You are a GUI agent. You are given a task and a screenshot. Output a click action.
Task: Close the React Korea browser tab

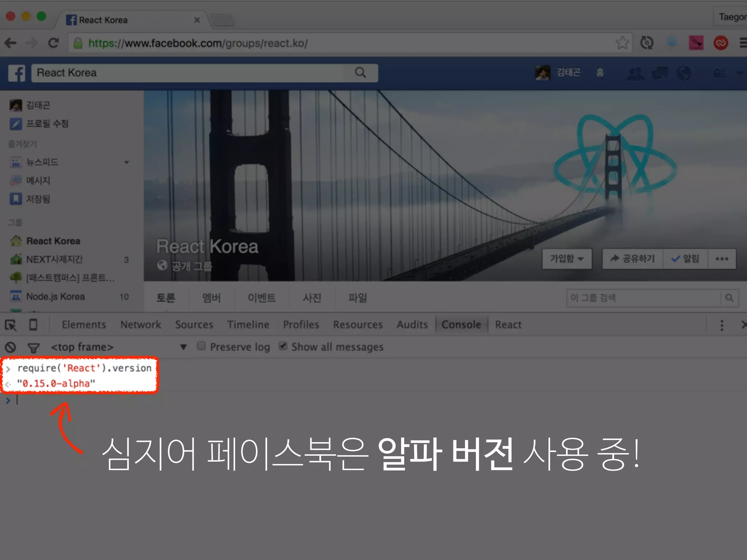coord(197,20)
